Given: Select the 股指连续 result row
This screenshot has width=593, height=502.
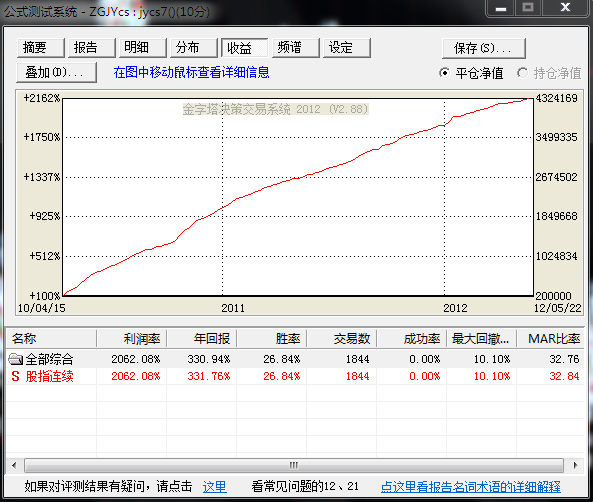Looking at the screenshot, I should point(295,376).
